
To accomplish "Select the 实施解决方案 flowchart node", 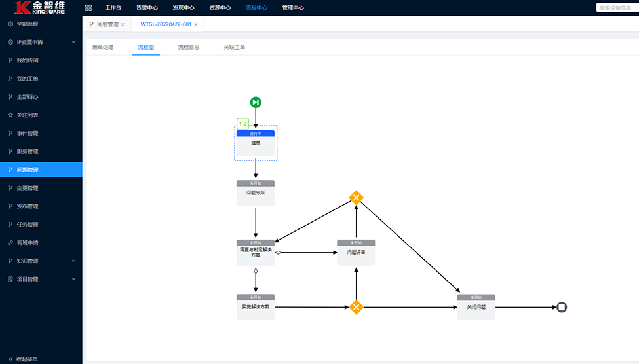I will (256, 307).
